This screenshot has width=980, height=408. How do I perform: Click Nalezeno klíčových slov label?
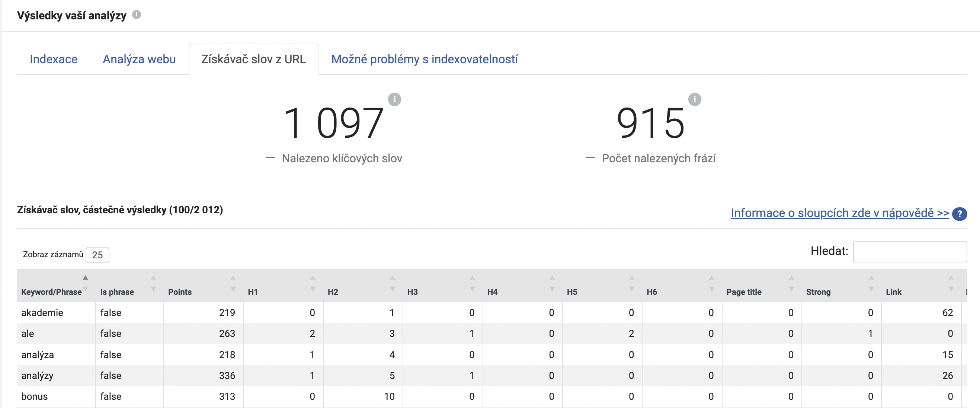(342, 158)
